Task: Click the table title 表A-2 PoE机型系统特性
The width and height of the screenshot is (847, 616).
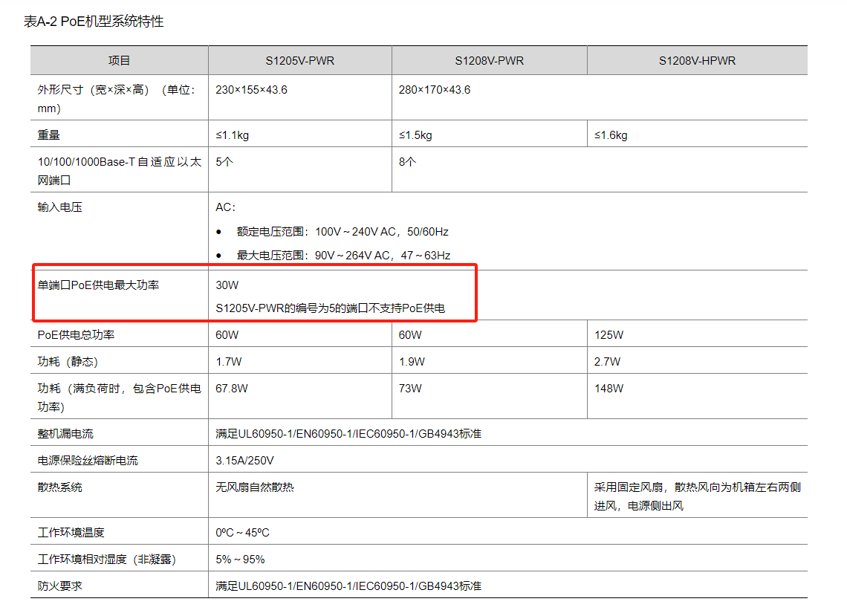Action: (94, 22)
